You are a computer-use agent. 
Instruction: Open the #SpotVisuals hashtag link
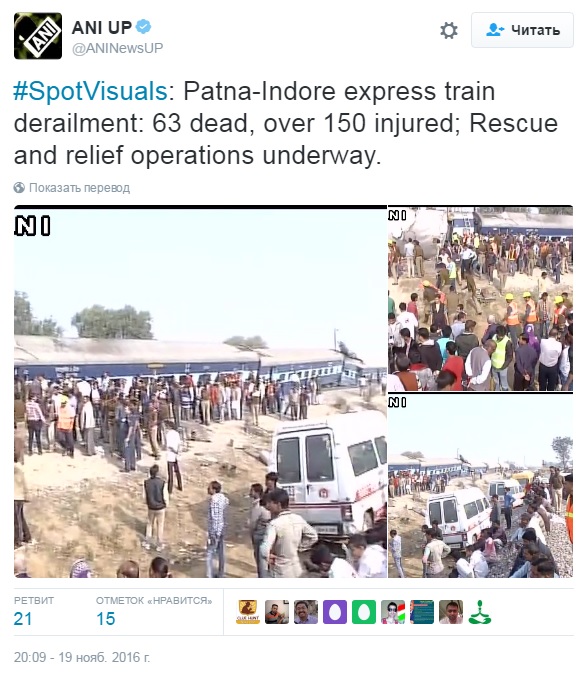click(x=91, y=91)
